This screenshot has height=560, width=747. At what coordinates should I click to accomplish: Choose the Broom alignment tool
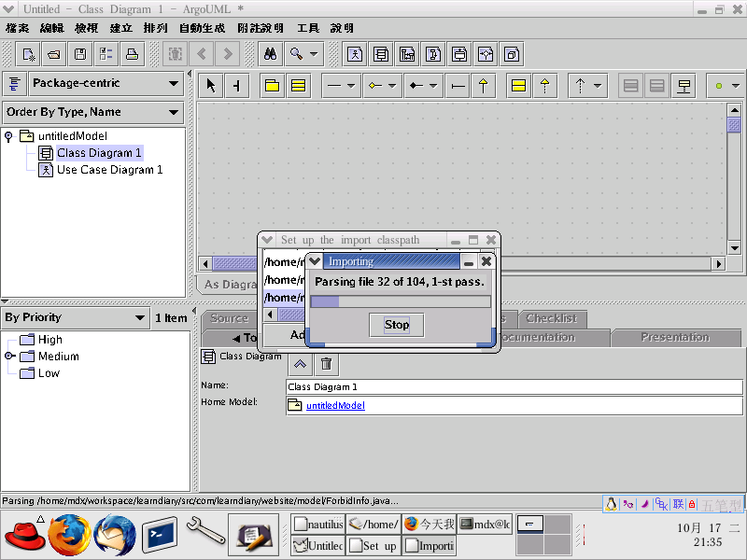click(x=237, y=86)
